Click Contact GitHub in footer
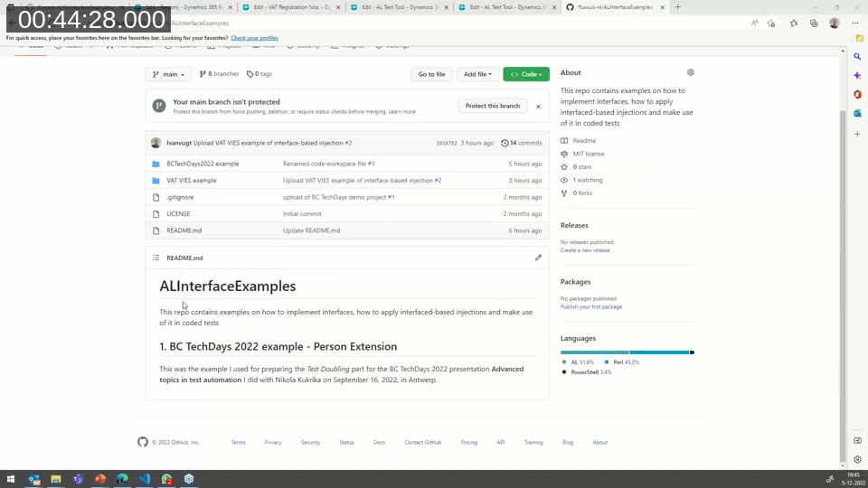Viewport: 868px width, 488px height. click(423, 442)
